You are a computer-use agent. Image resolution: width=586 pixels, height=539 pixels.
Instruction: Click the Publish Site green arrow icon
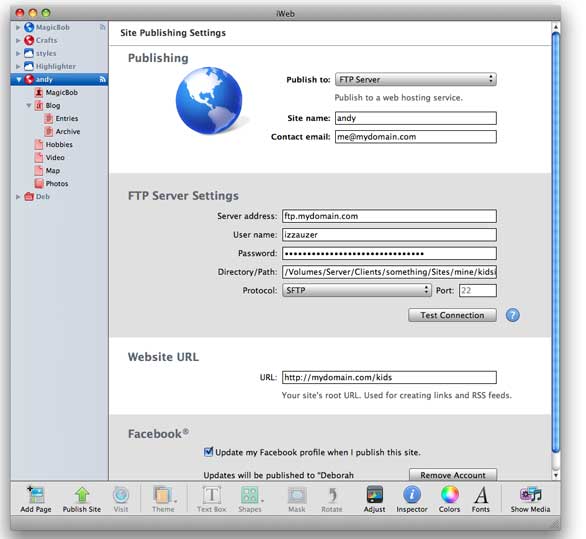[x=82, y=495]
